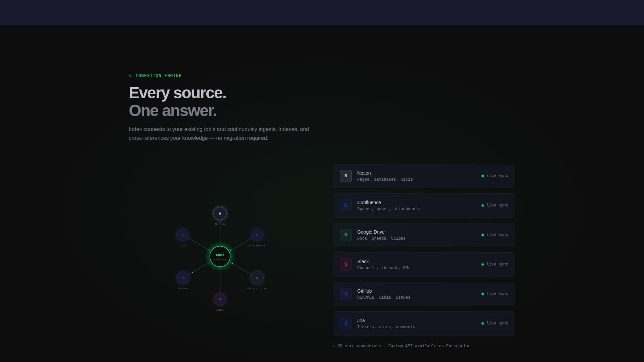Click the 'One answer.' heading
Viewport: 644px width, 362px height.
click(x=173, y=111)
